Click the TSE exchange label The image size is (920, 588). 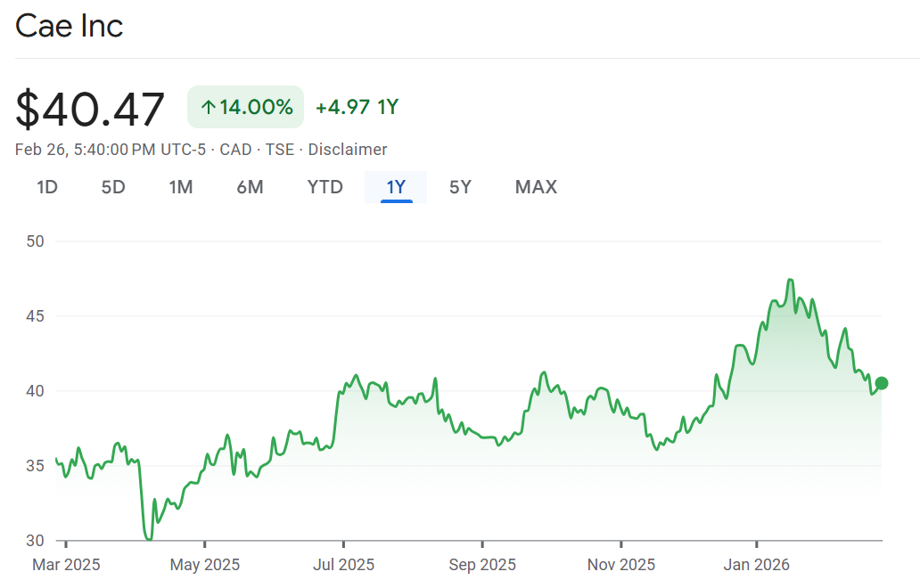(x=279, y=150)
